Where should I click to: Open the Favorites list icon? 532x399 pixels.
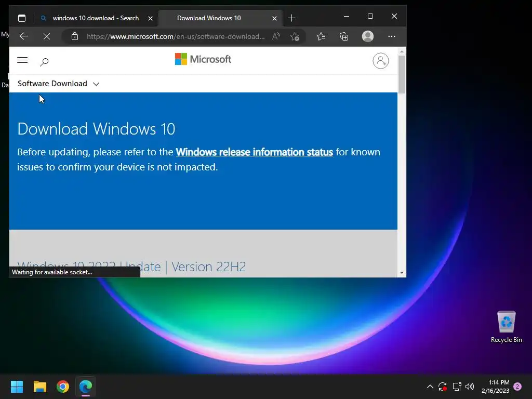[x=321, y=36]
